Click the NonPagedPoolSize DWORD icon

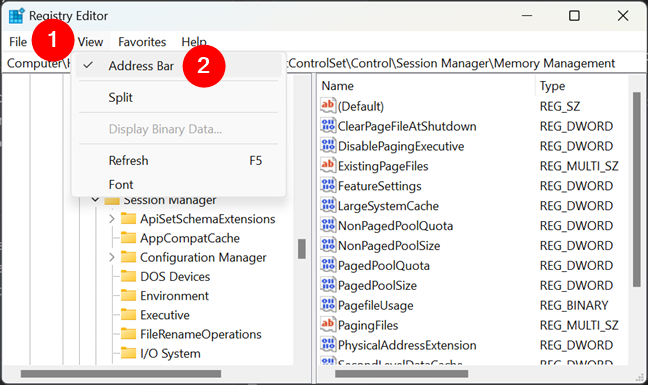[x=328, y=245]
